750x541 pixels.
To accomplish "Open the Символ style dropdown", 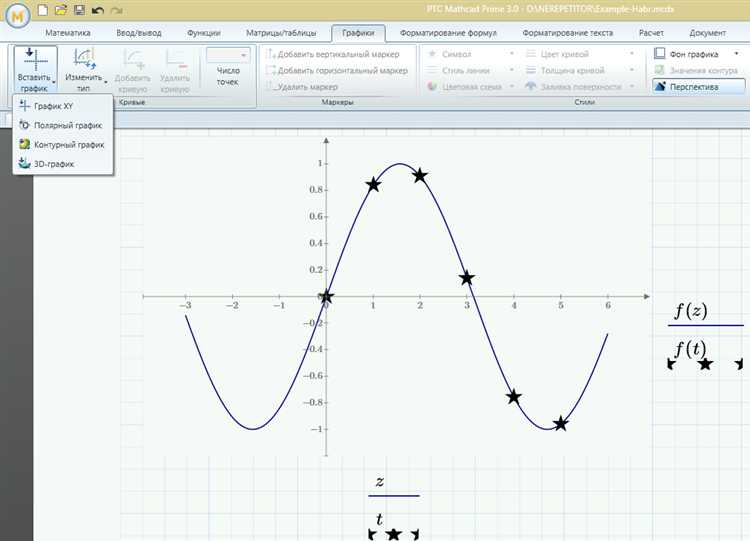I will (x=511, y=54).
